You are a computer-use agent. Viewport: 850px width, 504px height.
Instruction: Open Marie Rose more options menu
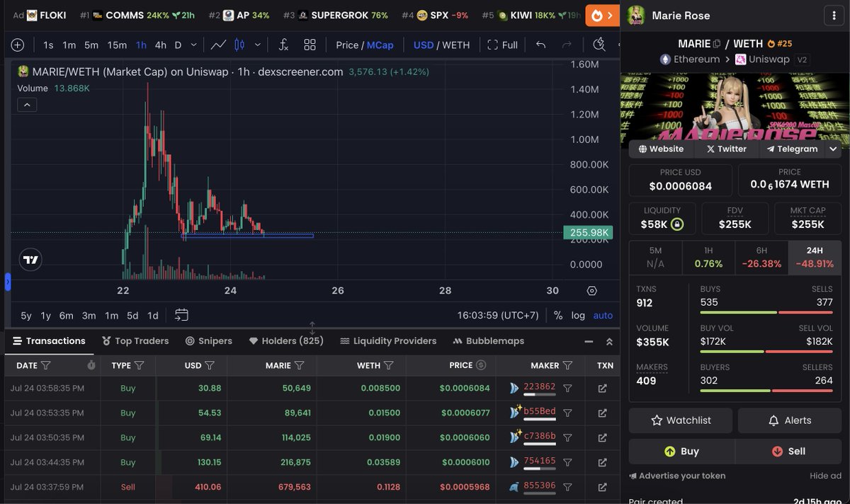[x=834, y=16]
